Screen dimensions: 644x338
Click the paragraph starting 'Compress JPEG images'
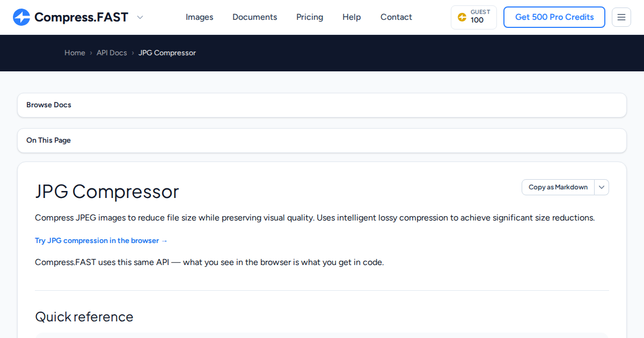tap(315, 218)
